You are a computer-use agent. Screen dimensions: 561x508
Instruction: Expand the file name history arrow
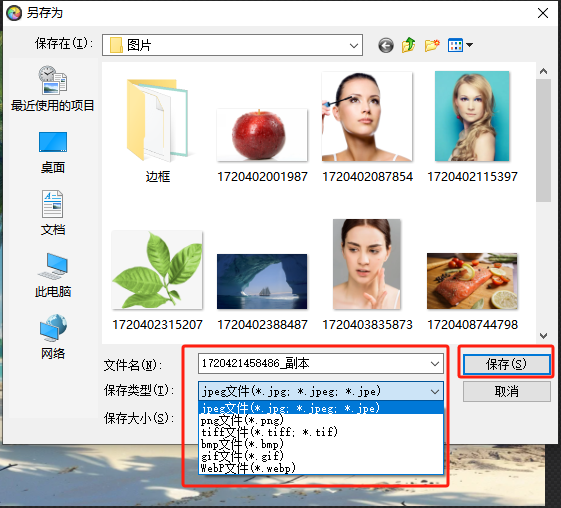pyautogui.click(x=435, y=364)
